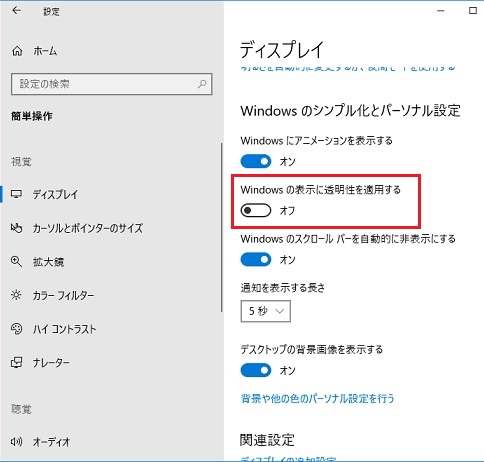Click the cursor and pointer icon
Image resolution: width=484 pixels, height=462 pixels.
pyautogui.click(x=17, y=228)
